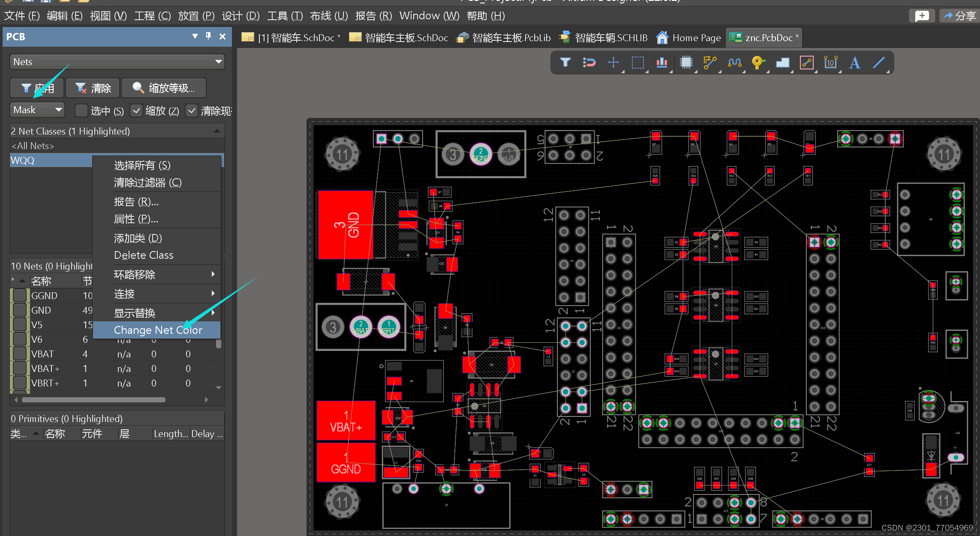Click the selection filter funnel icon
The image size is (980, 536).
[565, 63]
